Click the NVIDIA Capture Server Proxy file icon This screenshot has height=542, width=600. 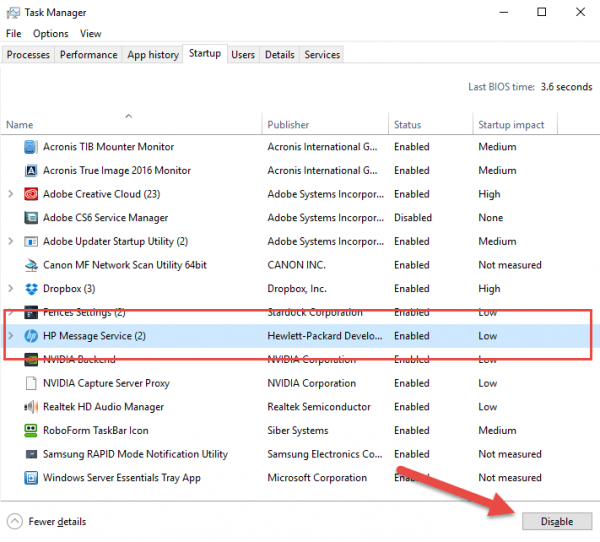pyautogui.click(x=31, y=383)
